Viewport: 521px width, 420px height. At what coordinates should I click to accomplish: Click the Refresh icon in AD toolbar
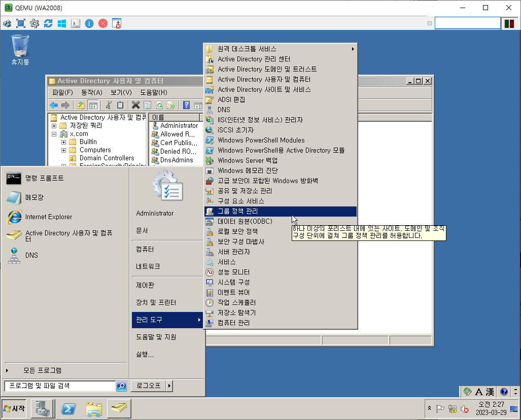159,106
